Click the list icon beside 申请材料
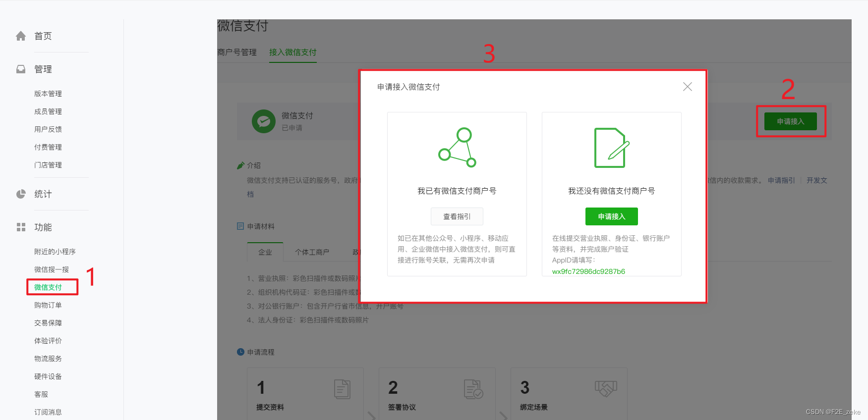This screenshot has width=868, height=420. click(240, 226)
